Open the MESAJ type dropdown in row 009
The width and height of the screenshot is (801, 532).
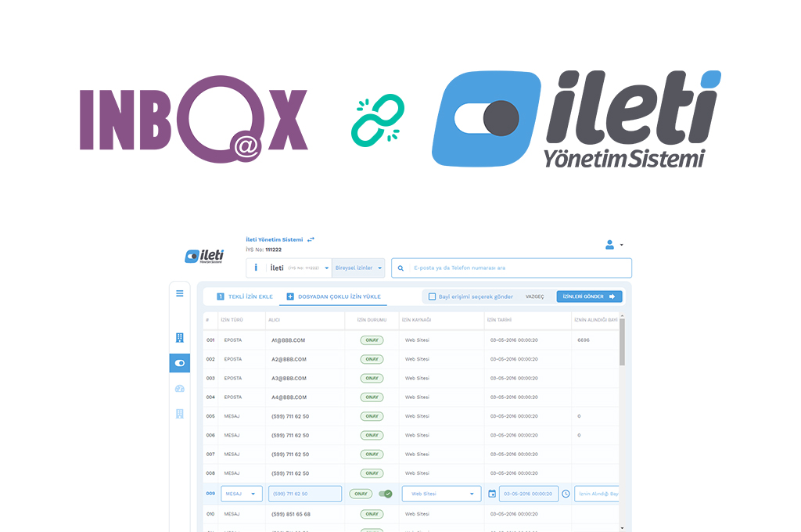(242, 494)
